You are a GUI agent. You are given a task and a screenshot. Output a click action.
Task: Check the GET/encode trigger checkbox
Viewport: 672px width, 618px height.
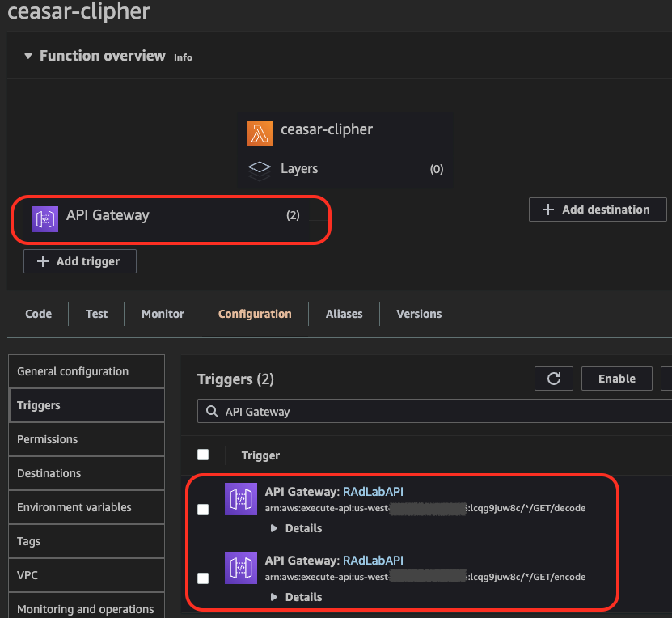[203, 578]
